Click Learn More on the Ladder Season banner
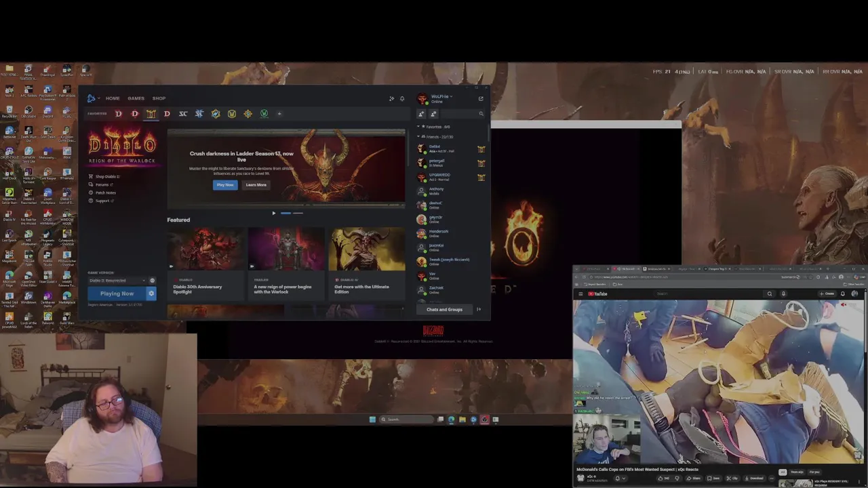Image resolution: width=868 pixels, height=488 pixels. [x=256, y=185]
